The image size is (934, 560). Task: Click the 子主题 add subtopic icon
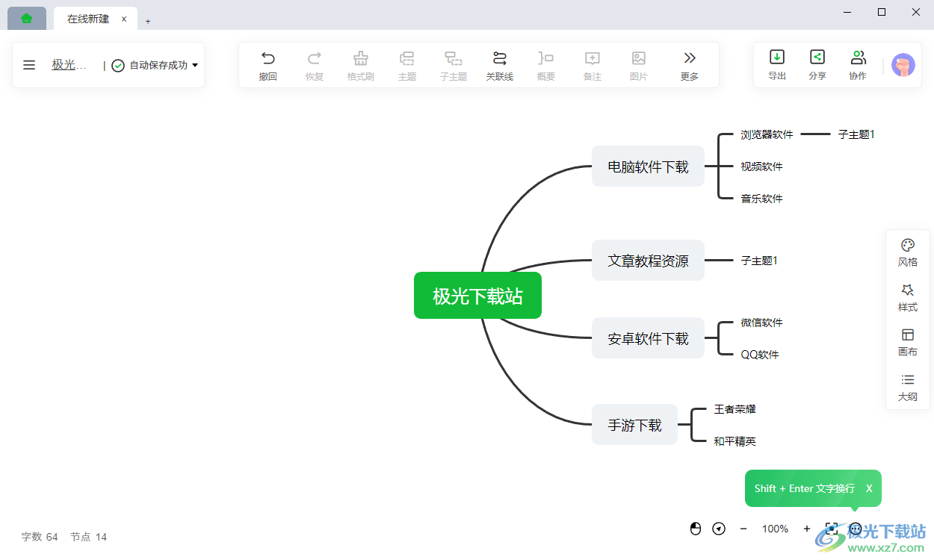click(x=454, y=58)
